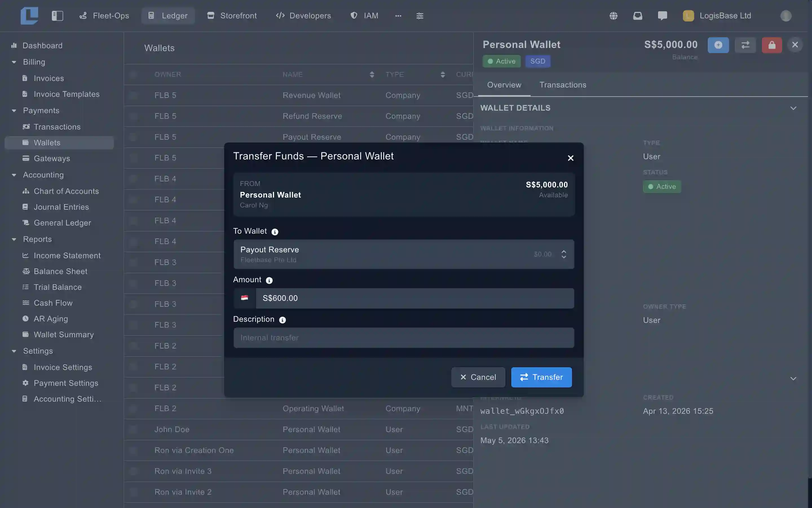Open Invoices in the sidebar
The height and width of the screenshot is (508, 812).
[x=49, y=78]
